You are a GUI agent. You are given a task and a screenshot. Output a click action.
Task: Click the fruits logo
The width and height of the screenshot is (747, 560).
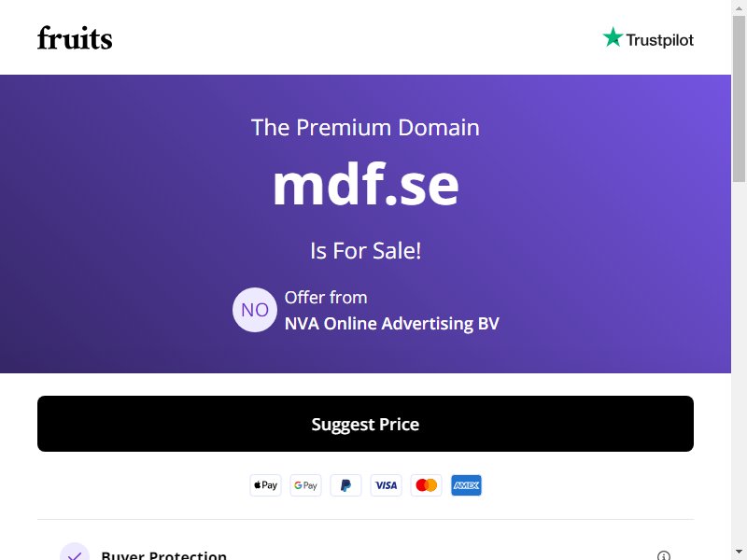point(75,38)
